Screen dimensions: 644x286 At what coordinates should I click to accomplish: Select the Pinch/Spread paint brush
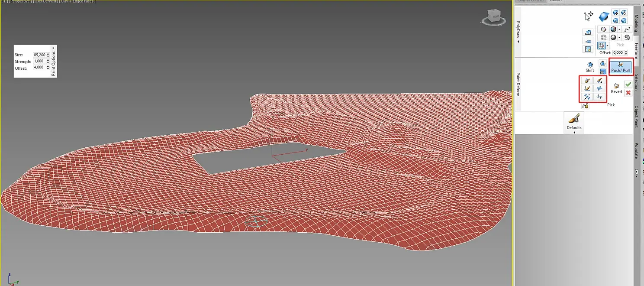587,97
